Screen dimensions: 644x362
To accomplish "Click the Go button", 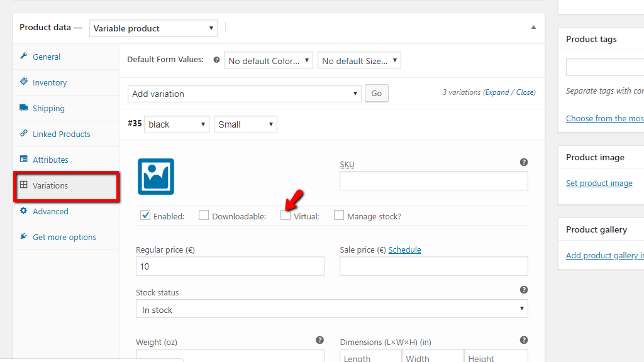I will coord(377,93).
